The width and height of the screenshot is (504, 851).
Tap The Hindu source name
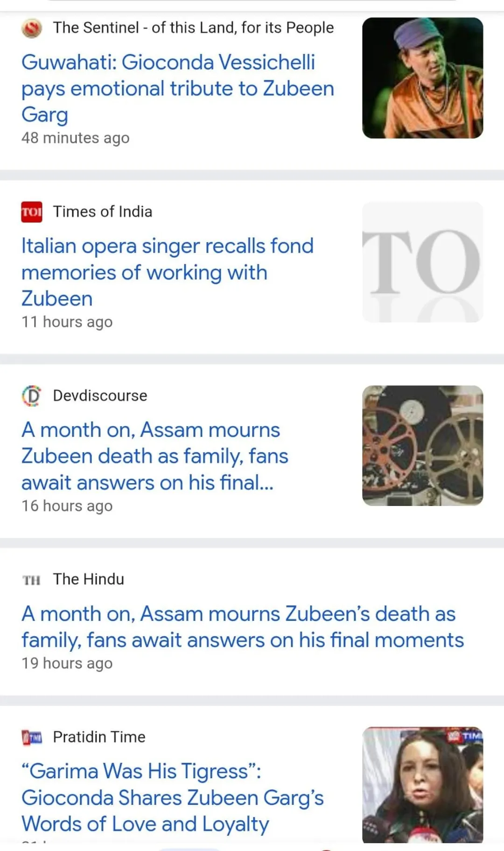[x=89, y=579]
